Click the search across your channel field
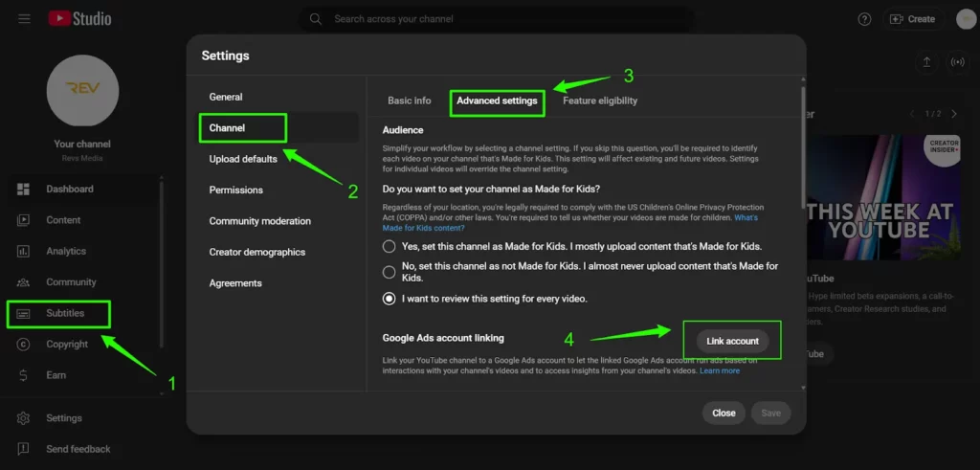Screen dimensions: 980x470 click(x=497, y=19)
